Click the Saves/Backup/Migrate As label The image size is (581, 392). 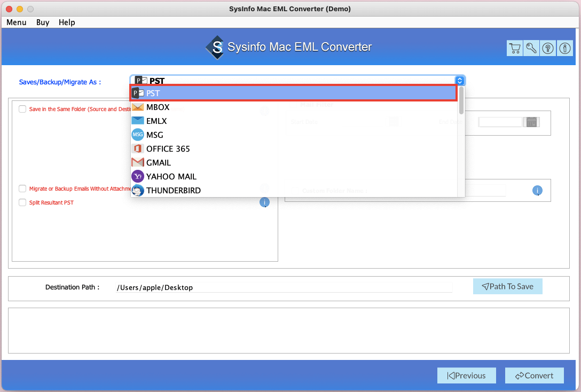point(60,82)
